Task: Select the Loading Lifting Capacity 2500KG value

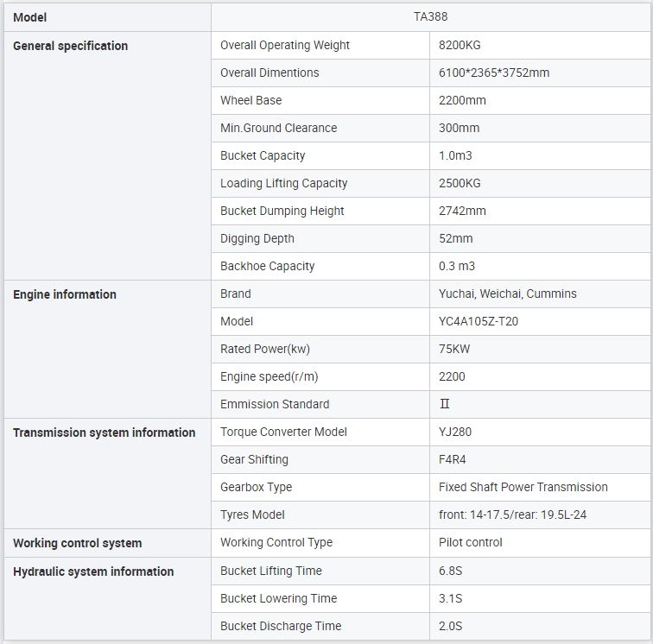Action: tap(460, 183)
